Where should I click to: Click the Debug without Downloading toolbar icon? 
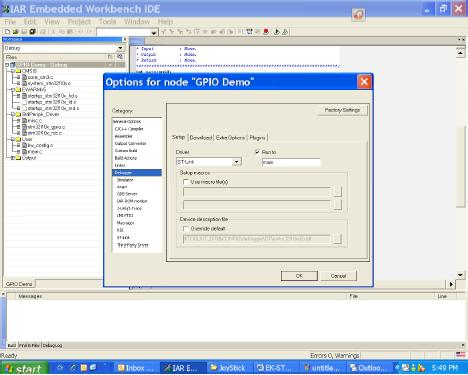coord(285,32)
